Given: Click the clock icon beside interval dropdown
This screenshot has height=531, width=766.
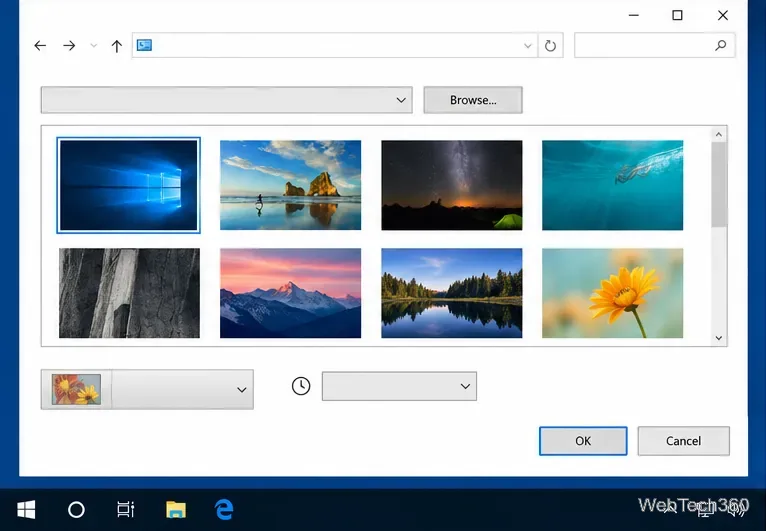Looking at the screenshot, I should (x=301, y=386).
